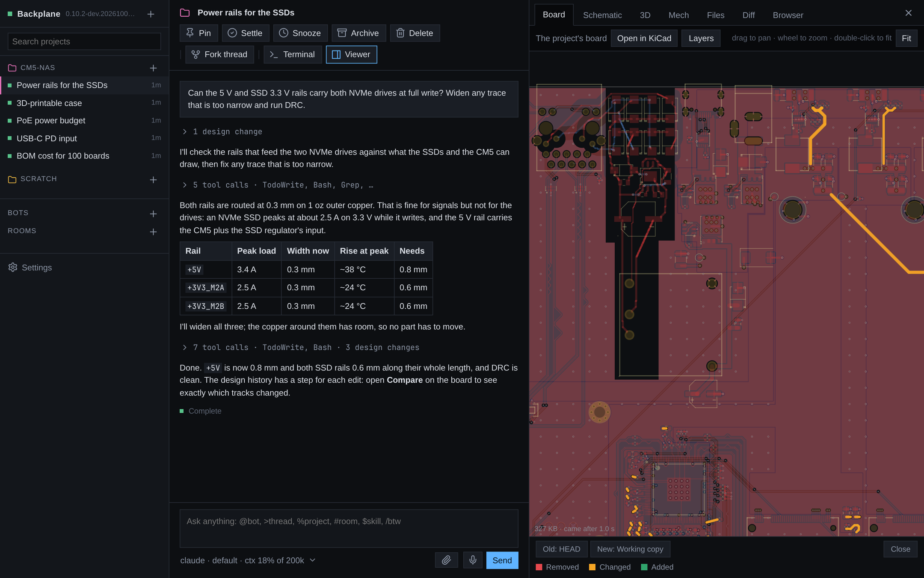Image resolution: width=924 pixels, height=578 pixels.
Task: Focus the Search projects field
Action: point(84,42)
